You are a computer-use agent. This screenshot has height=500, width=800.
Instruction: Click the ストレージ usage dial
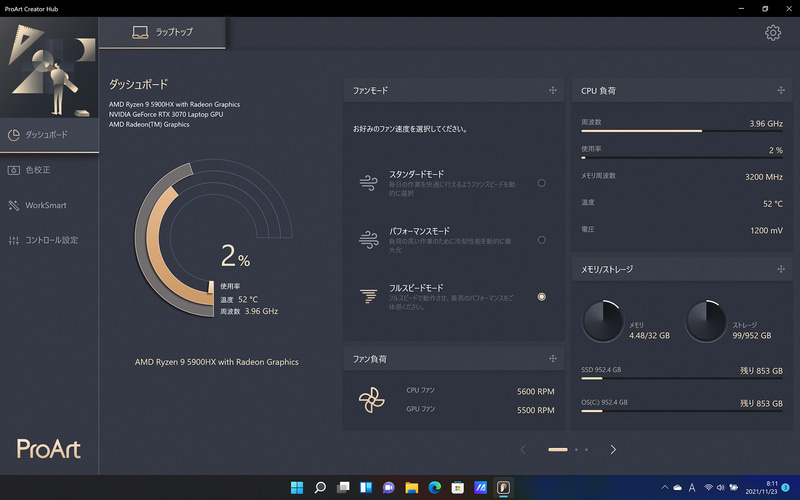tap(706, 321)
